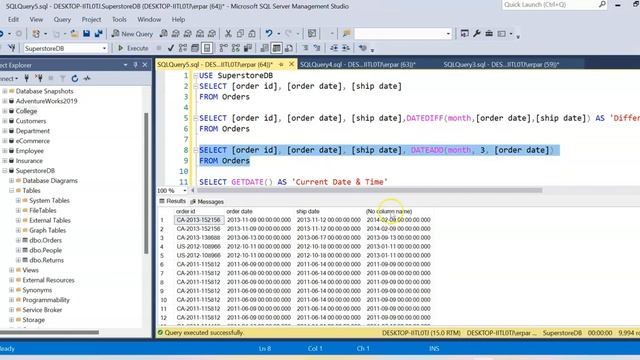Screen dimensions: 640x360
Task: Refresh Object Explorer with the refresh icon
Action: pyautogui.click(x=75, y=78)
